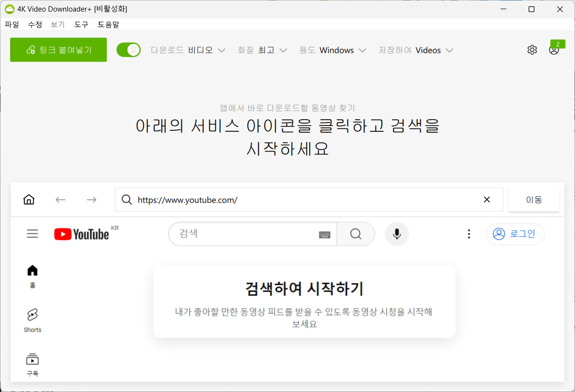The image size is (575, 392).
Task: Open the 다운로드 비디오 dropdown
Action: (x=188, y=50)
